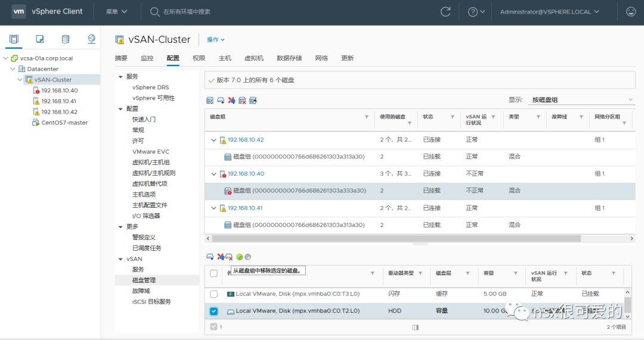Open the 操作 actions dropdown
The height and width of the screenshot is (340, 644).
tap(216, 40)
